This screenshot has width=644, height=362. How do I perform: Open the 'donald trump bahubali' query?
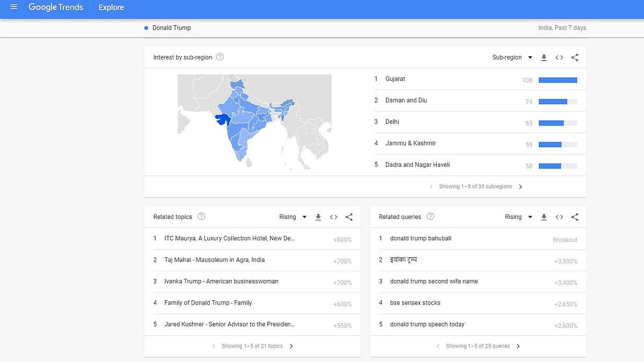(420, 239)
